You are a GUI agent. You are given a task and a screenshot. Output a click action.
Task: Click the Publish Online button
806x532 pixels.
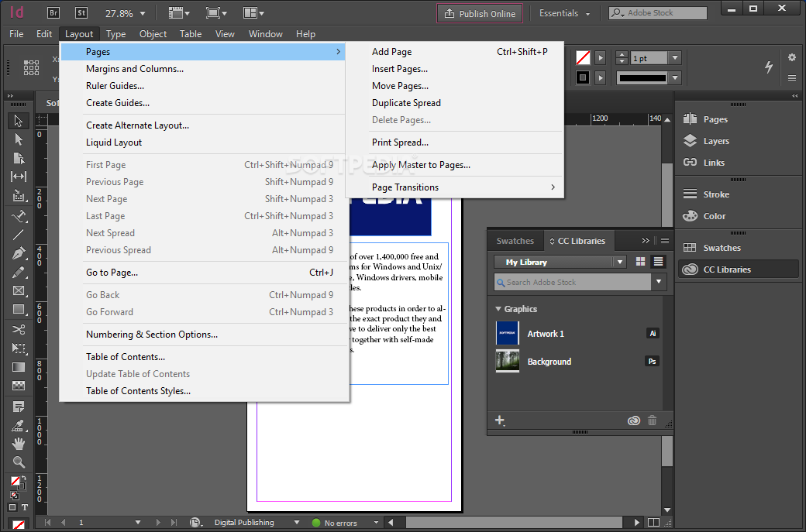pyautogui.click(x=480, y=13)
